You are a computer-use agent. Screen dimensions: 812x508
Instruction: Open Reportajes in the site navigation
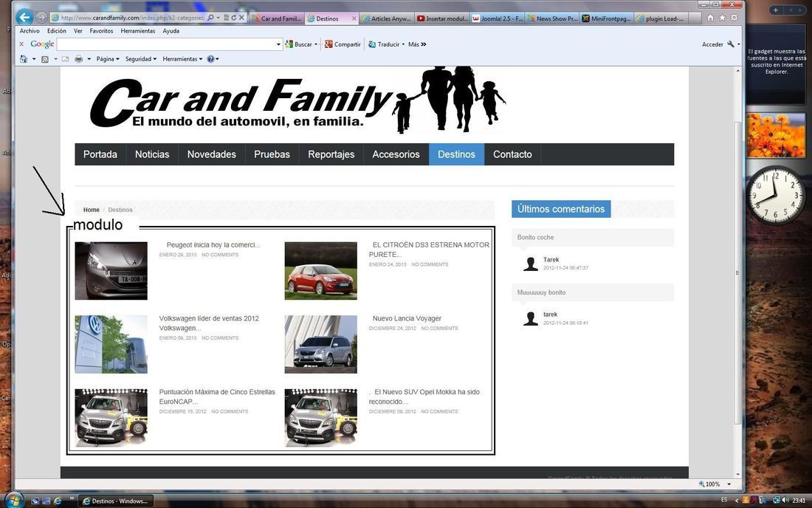click(x=331, y=154)
